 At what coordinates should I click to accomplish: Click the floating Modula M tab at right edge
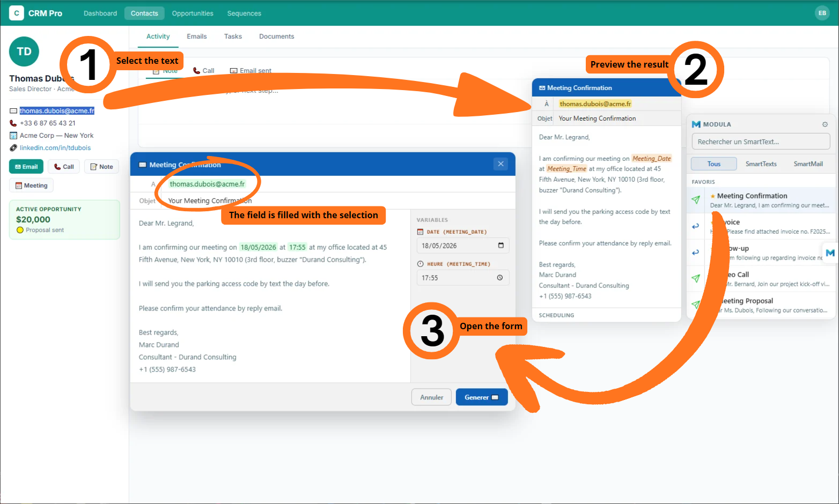830,253
